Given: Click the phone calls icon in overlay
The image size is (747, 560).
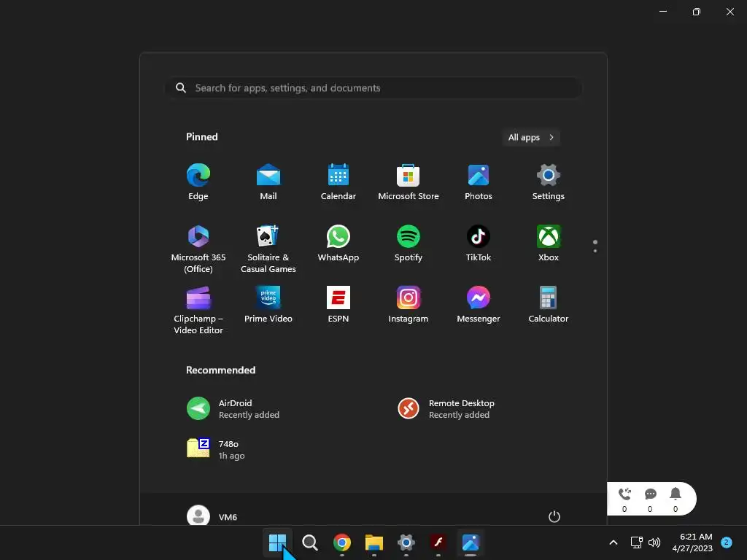Looking at the screenshot, I should pos(624,494).
